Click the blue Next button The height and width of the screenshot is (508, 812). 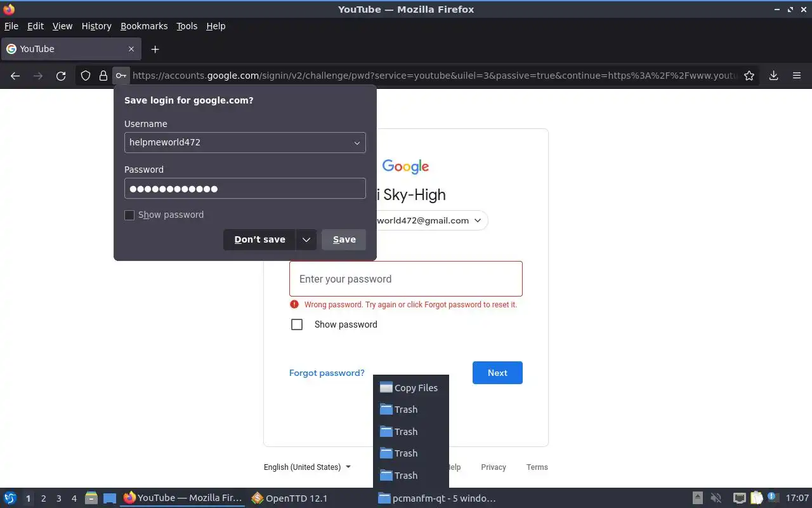(x=497, y=373)
